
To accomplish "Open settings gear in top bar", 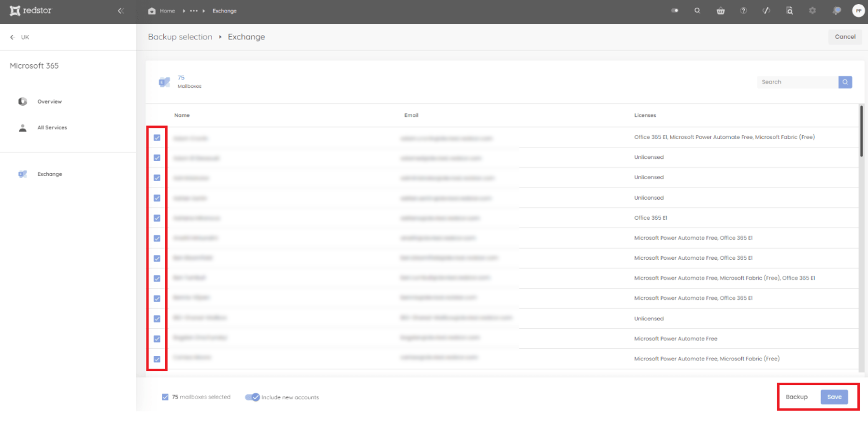I will pyautogui.click(x=812, y=11).
